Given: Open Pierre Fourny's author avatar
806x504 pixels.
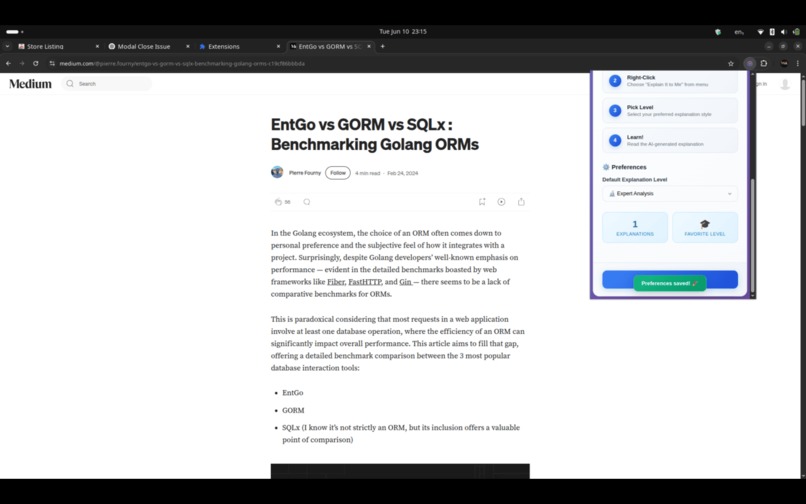Looking at the screenshot, I should 277,172.
